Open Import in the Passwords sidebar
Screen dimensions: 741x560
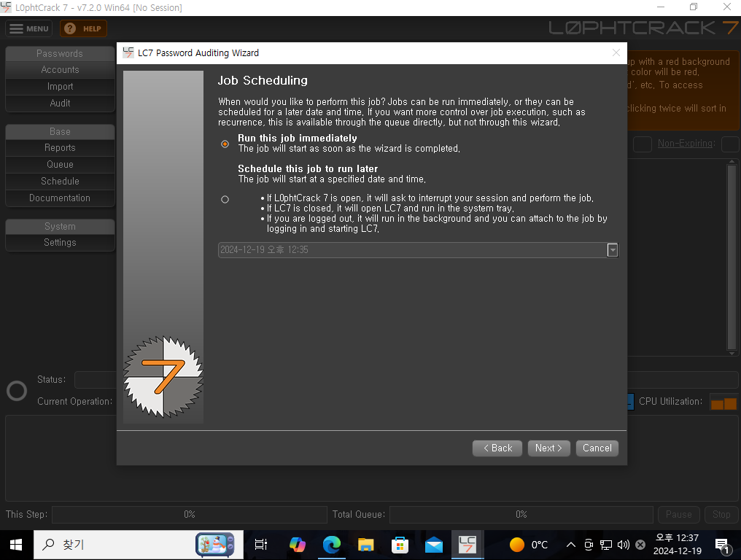click(x=60, y=87)
